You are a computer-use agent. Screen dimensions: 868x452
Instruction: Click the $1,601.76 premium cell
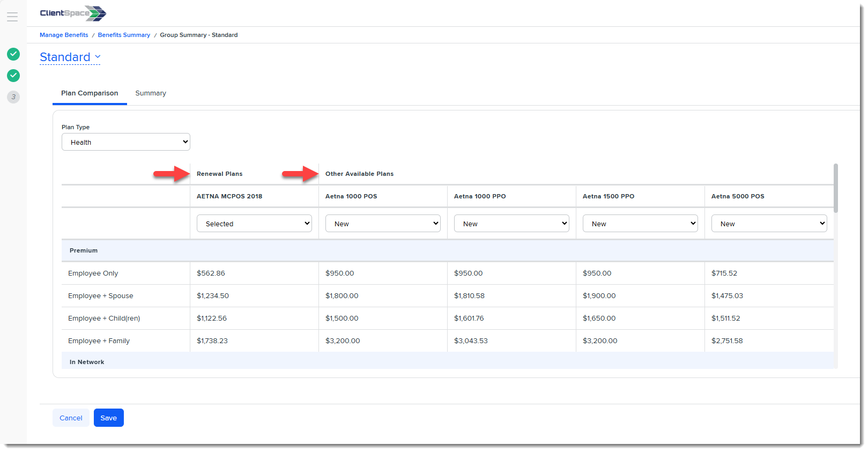469,318
